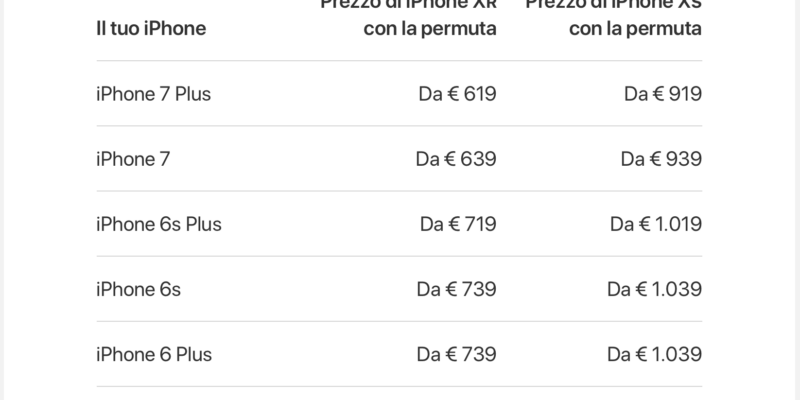This screenshot has height=400, width=800.
Task: Click the iPhone 6s 'Da € 739' price
Action: 457,289
